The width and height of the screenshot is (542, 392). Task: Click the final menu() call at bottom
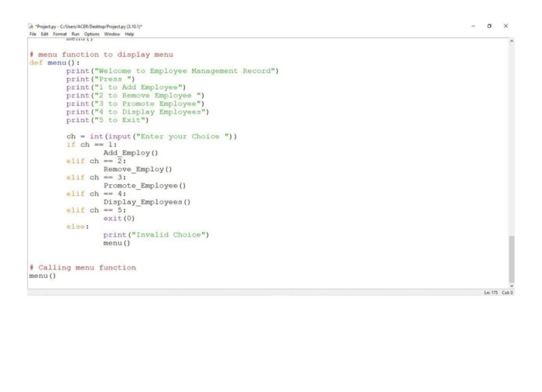42,276
